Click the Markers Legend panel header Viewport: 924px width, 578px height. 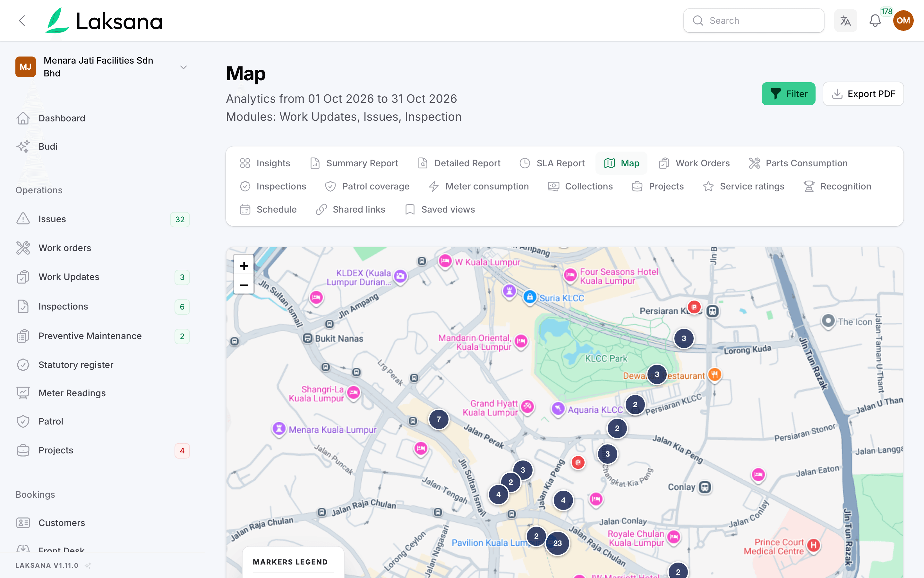(x=290, y=562)
